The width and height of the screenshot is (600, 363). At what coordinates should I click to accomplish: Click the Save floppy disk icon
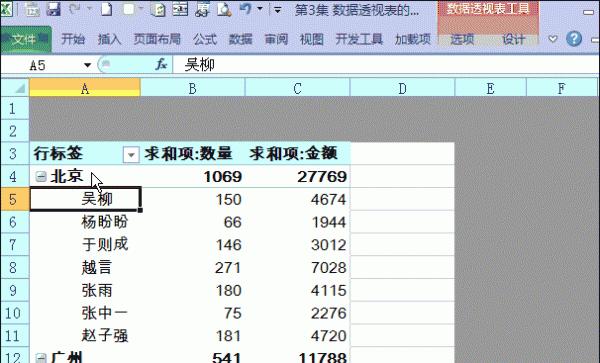coord(54,9)
